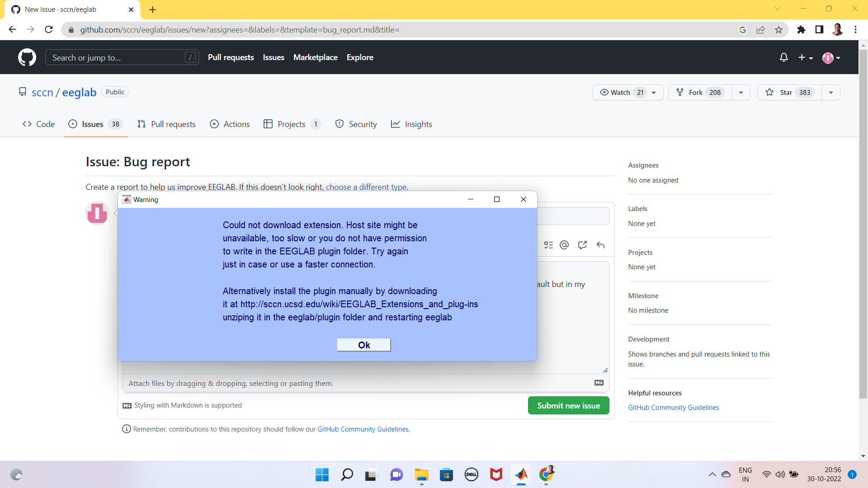The height and width of the screenshot is (488, 868).
Task: Dismiss the Warning dialog with Ok
Action: click(363, 344)
